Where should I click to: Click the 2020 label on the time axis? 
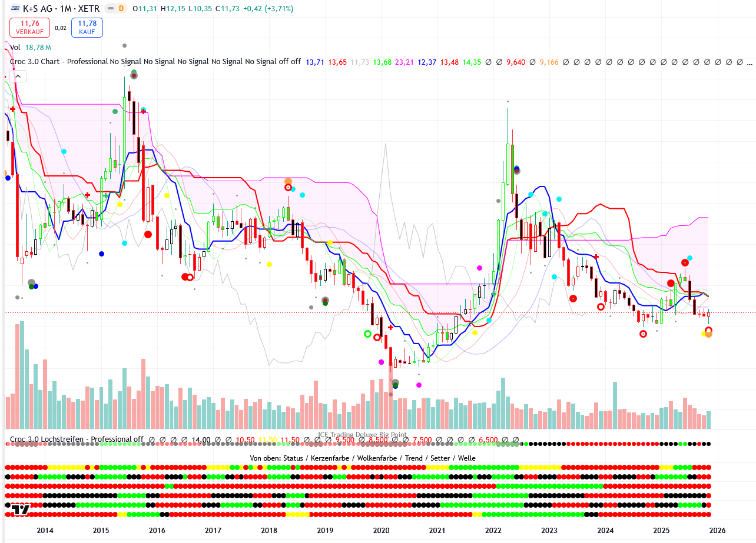click(x=381, y=531)
